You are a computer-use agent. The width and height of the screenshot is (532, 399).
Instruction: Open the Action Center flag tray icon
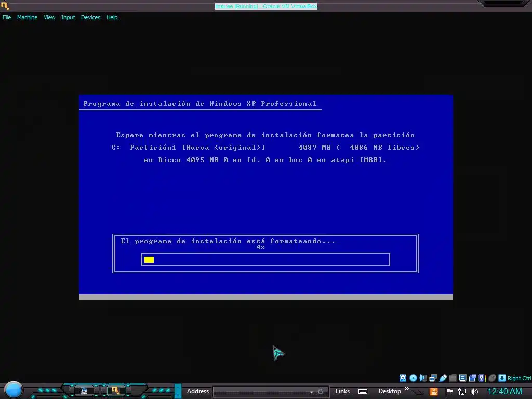click(449, 392)
